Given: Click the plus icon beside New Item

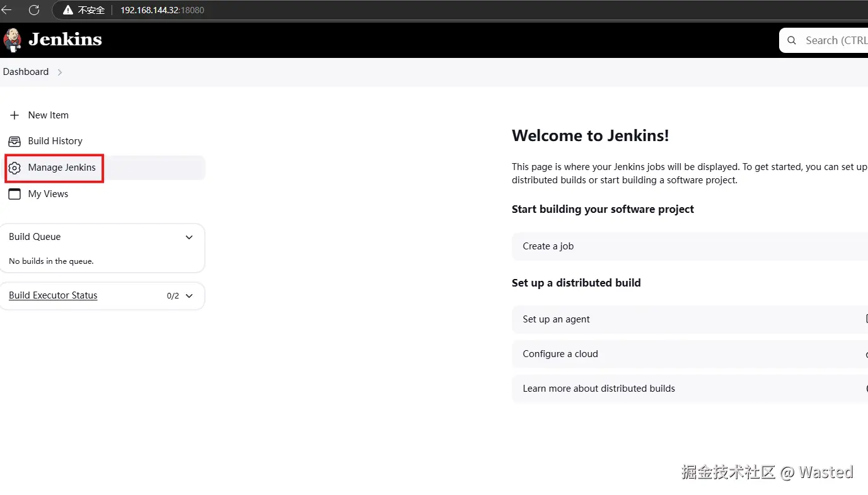Looking at the screenshot, I should tap(14, 115).
